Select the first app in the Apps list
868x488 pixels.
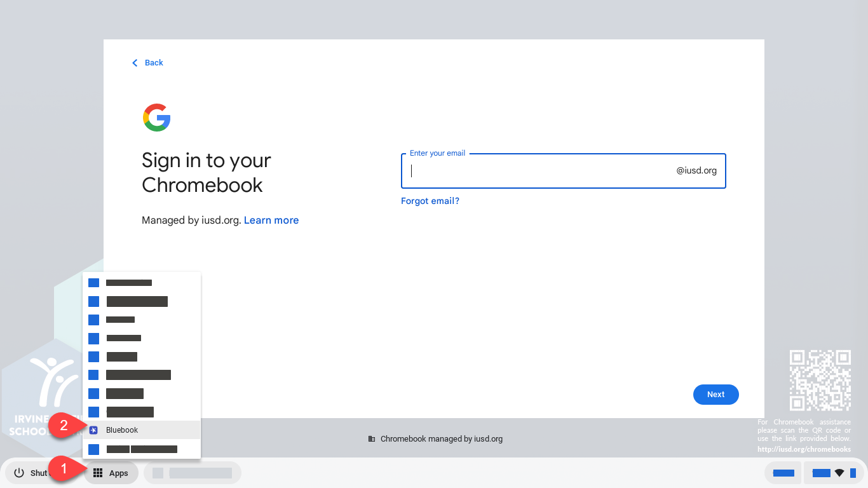coord(129,283)
